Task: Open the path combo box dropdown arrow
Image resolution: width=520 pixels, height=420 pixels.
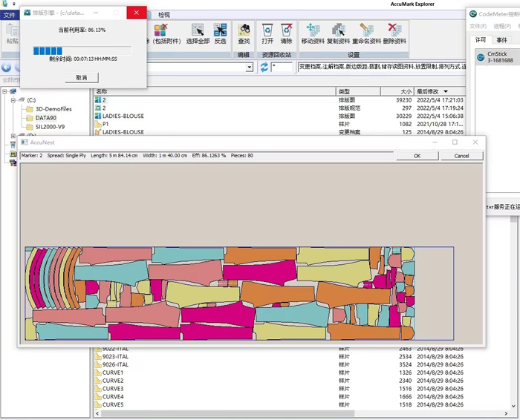Action: click(x=249, y=68)
